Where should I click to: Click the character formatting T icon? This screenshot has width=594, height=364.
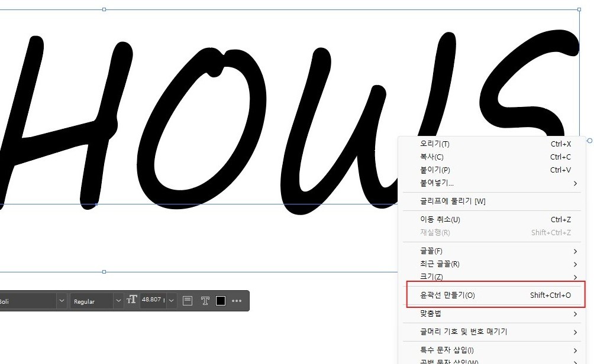(204, 300)
